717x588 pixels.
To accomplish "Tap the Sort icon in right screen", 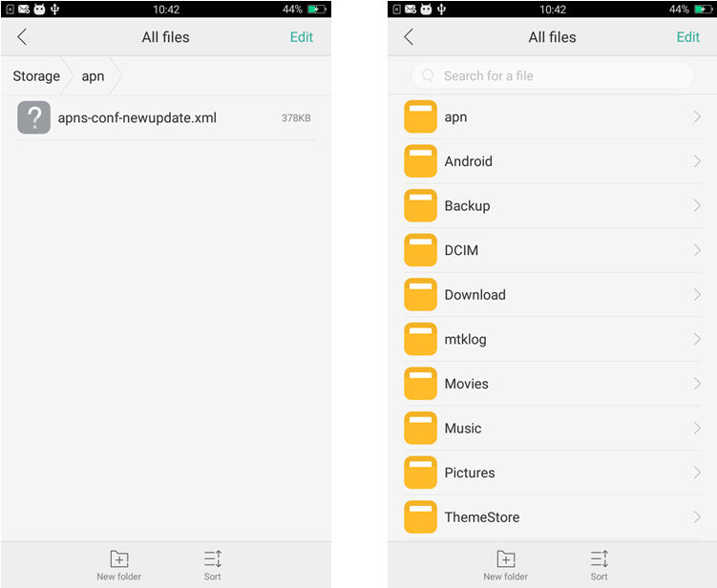I will pos(599,558).
